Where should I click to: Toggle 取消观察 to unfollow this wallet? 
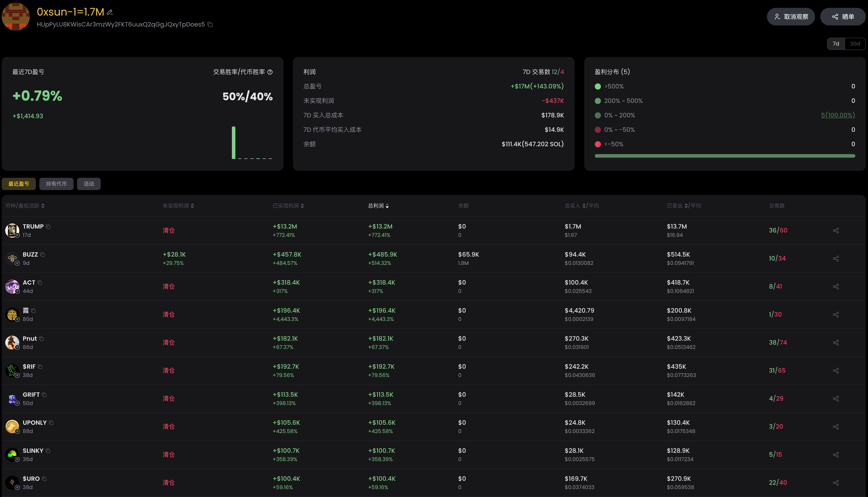(791, 17)
